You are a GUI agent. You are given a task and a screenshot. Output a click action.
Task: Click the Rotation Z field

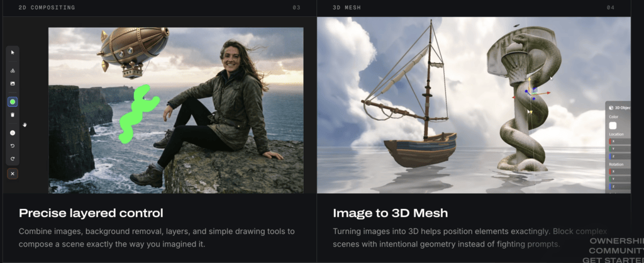pos(619,186)
